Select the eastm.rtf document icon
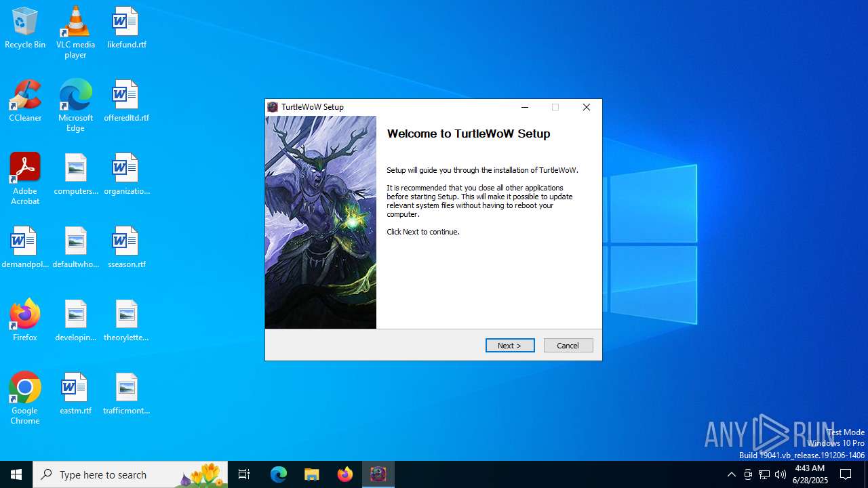The image size is (868, 488). [x=75, y=394]
